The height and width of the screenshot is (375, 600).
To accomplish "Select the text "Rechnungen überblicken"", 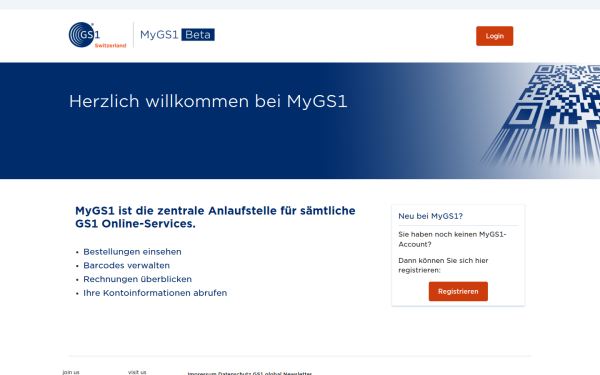I will (x=137, y=279).
